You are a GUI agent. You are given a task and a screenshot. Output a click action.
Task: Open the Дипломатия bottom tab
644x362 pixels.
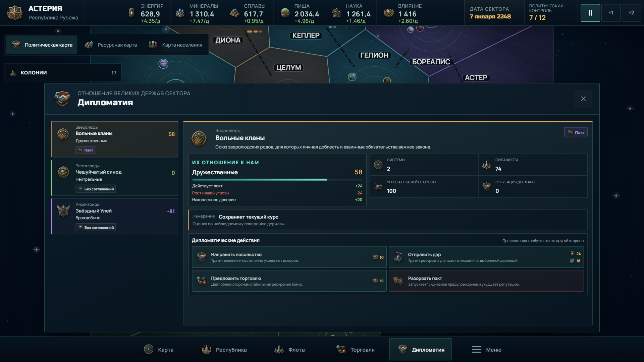point(421,350)
